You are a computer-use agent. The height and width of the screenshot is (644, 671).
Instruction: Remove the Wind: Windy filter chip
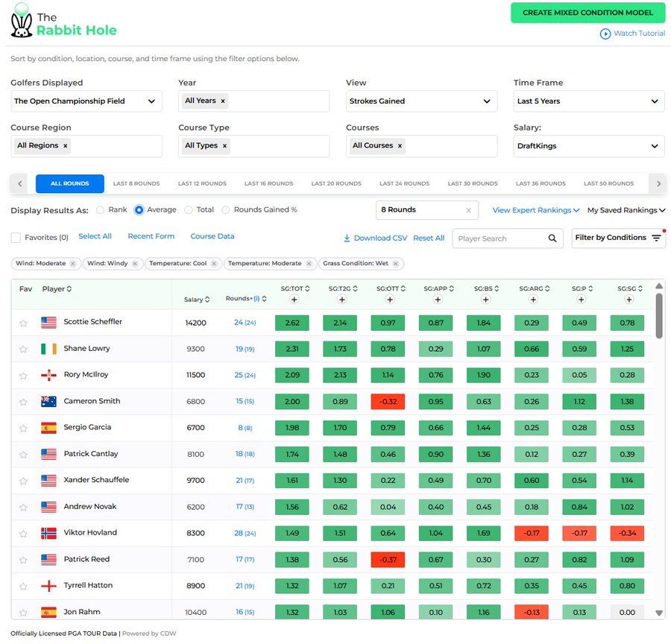[x=135, y=264]
